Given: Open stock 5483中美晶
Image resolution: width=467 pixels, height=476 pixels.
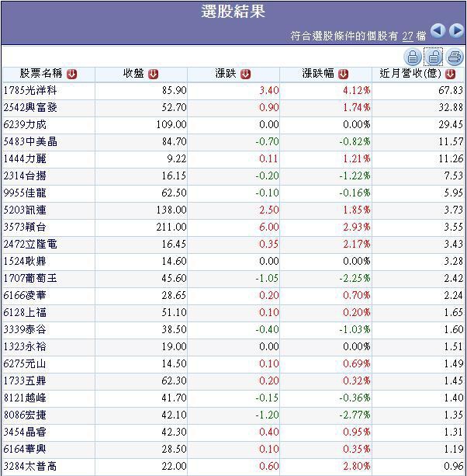Looking at the screenshot, I should 30,141.
